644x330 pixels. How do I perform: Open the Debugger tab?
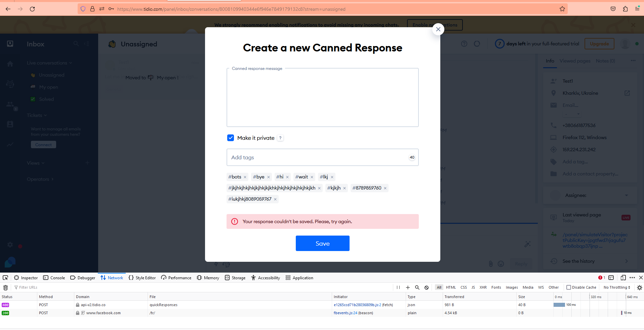83,278
